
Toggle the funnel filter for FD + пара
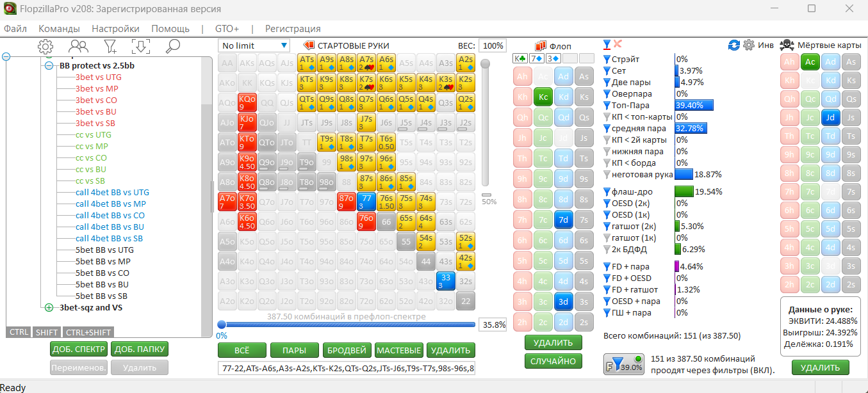(x=607, y=266)
